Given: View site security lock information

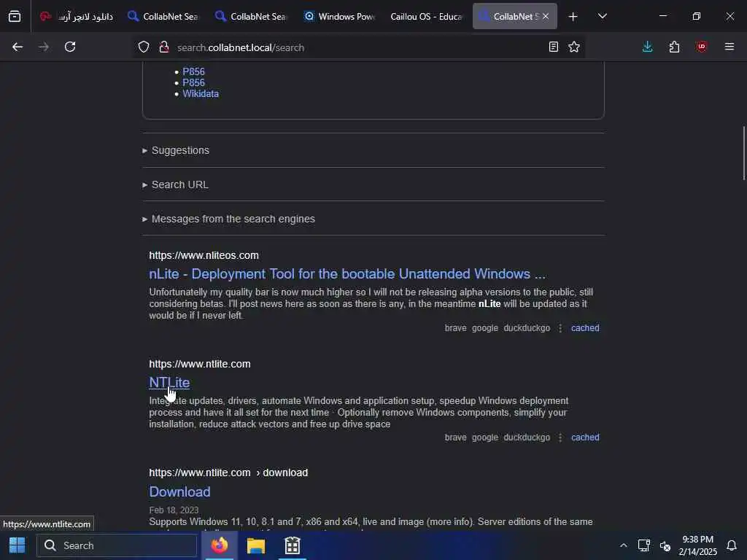Looking at the screenshot, I should pyautogui.click(x=164, y=47).
